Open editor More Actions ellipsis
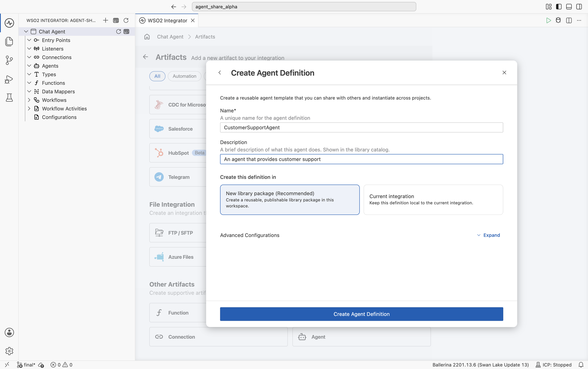Viewport: 588px width, 369px height. [579, 20]
